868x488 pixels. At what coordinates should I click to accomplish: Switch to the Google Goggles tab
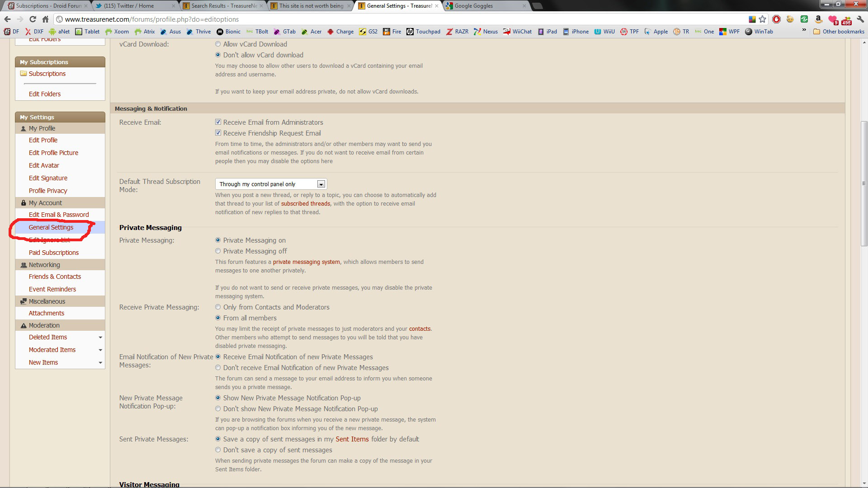click(485, 6)
